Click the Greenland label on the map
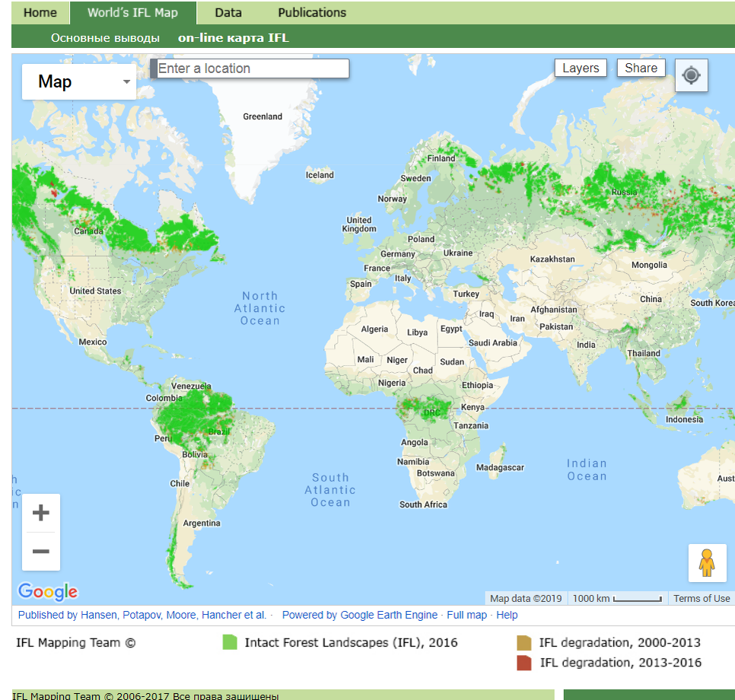The image size is (735, 700). [262, 116]
